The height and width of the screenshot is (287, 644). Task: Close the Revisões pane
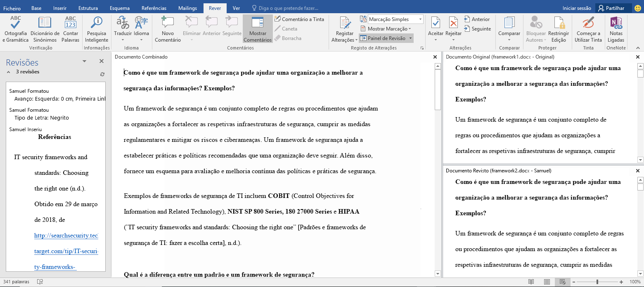click(102, 61)
